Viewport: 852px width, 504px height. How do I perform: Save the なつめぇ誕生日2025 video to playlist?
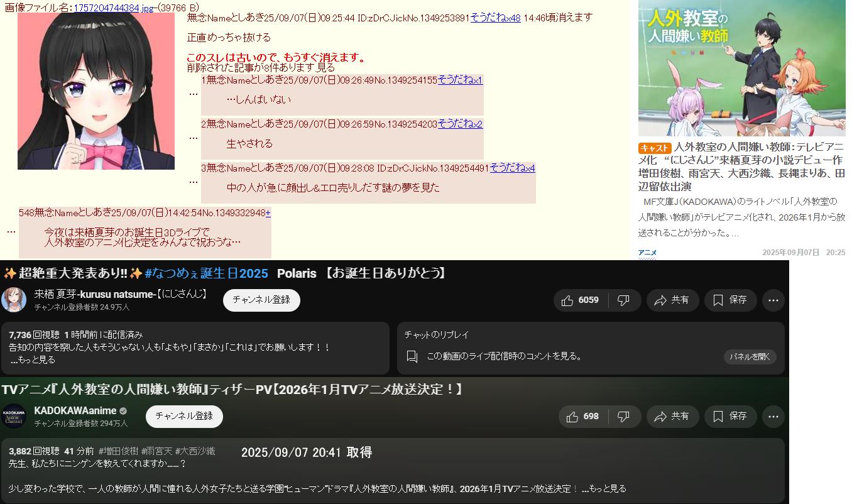pos(730,300)
